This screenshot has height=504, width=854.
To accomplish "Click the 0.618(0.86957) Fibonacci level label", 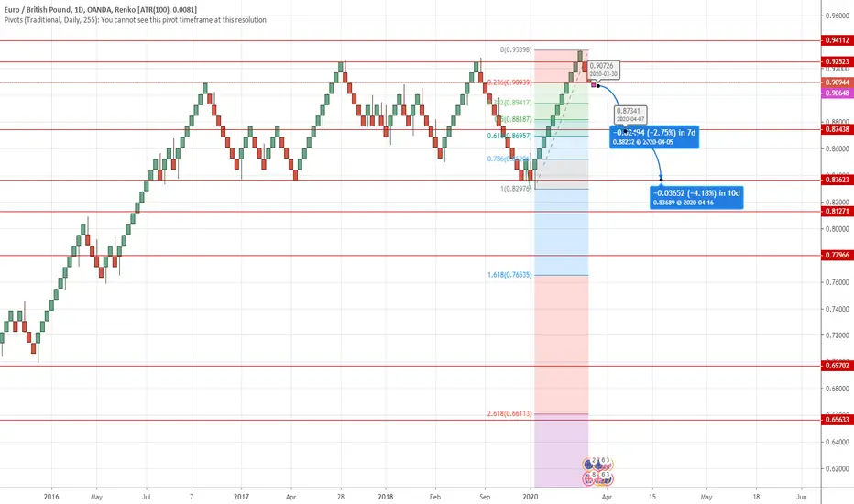I will click(x=509, y=136).
